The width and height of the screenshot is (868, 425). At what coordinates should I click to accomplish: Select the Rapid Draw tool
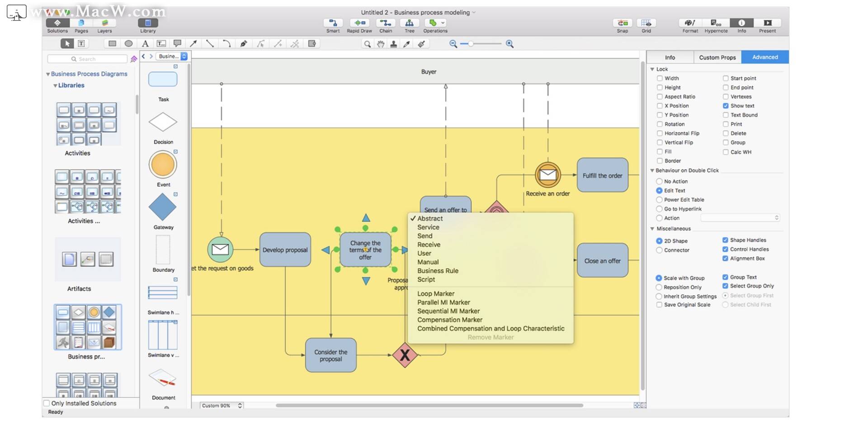pyautogui.click(x=359, y=25)
